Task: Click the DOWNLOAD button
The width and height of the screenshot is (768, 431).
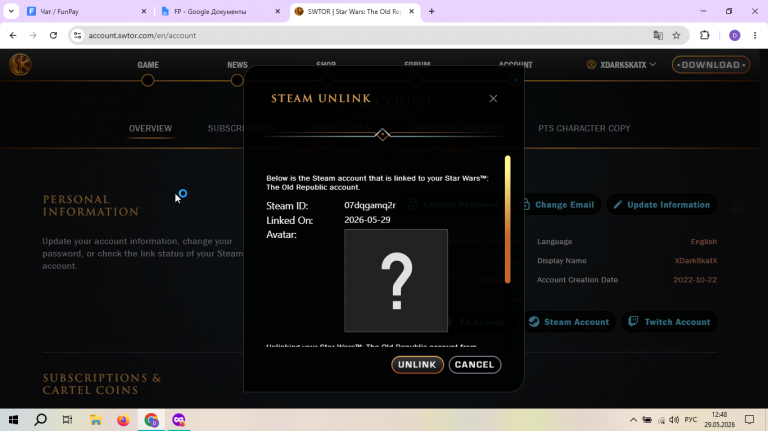Action: pyautogui.click(x=711, y=65)
